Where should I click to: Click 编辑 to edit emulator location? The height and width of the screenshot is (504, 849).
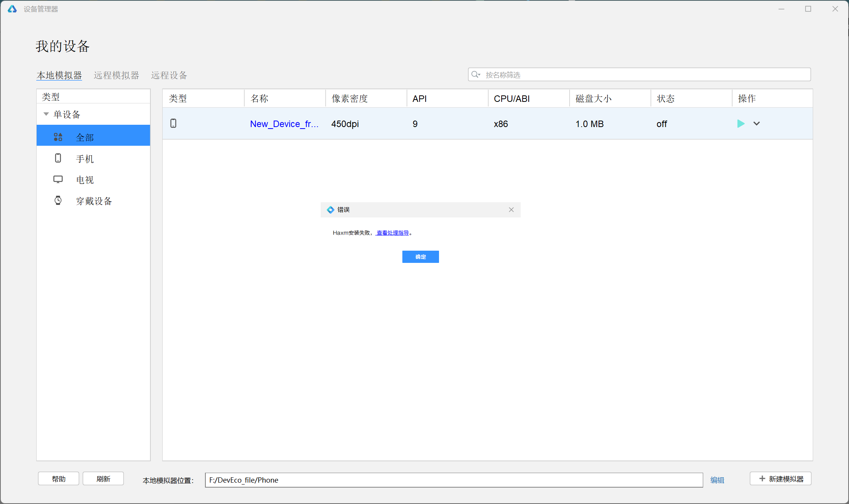717,480
